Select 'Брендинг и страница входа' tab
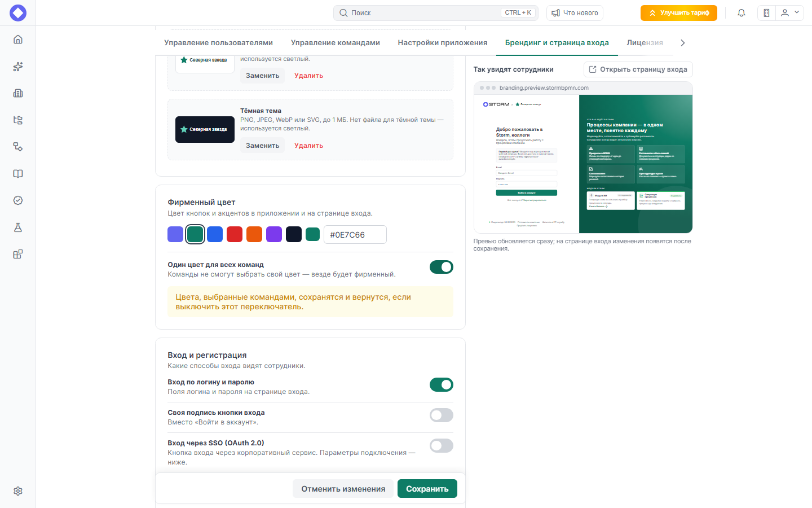The image size is (812, 508). click(x=557, y=43)
